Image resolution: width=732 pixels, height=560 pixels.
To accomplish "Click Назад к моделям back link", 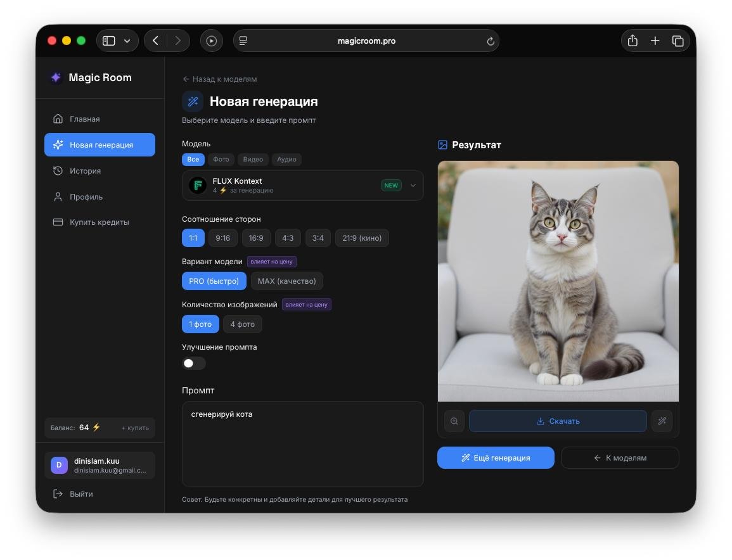I will pyautogui.click(x=219, y=79).
